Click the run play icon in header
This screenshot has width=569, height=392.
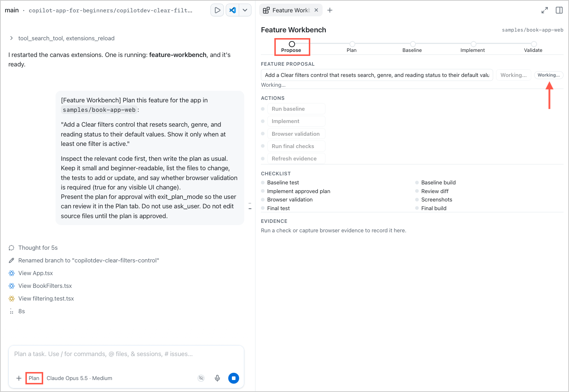217,10
